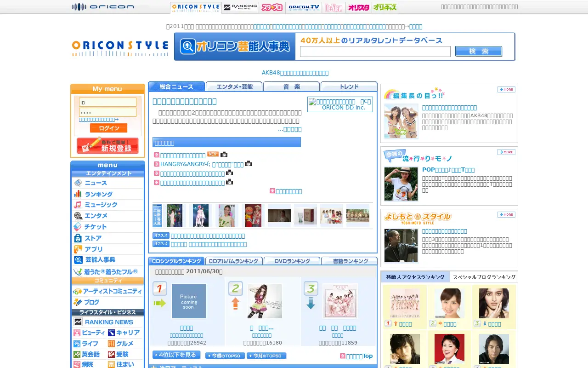The height and width of the screenshot is (368, 588).
Task: Open RANKING NEWS in the side menu
Action: click(x=107, y=322)
